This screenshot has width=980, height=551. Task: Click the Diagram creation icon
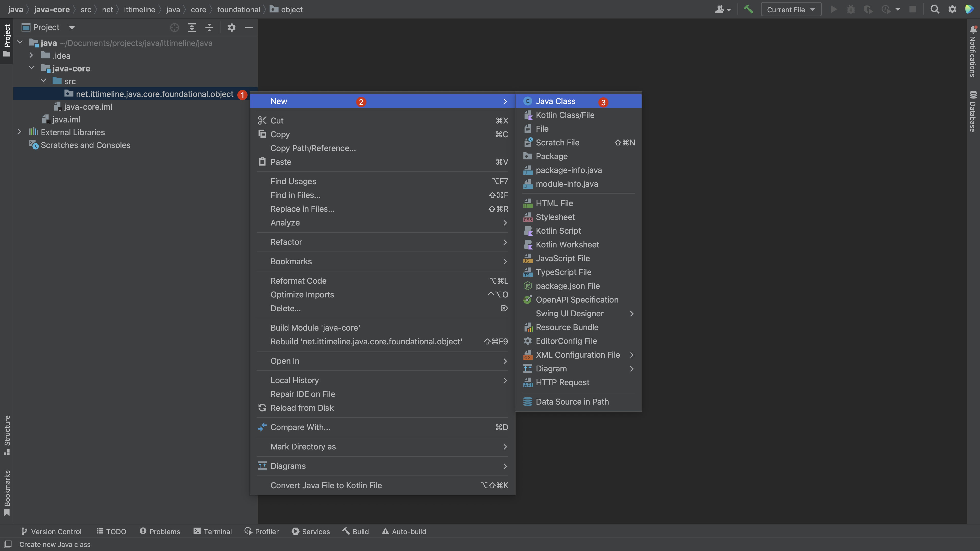pos(528,369)
